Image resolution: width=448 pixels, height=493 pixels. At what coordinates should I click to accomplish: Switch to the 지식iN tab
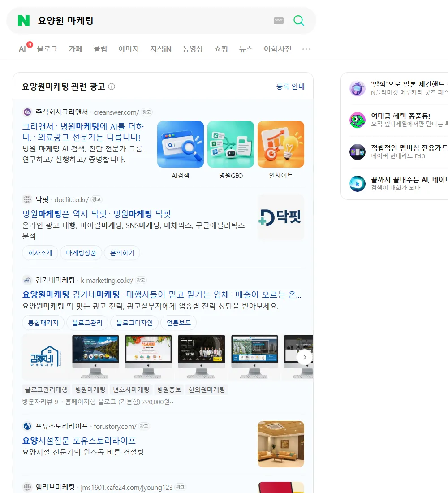(161, 49)
